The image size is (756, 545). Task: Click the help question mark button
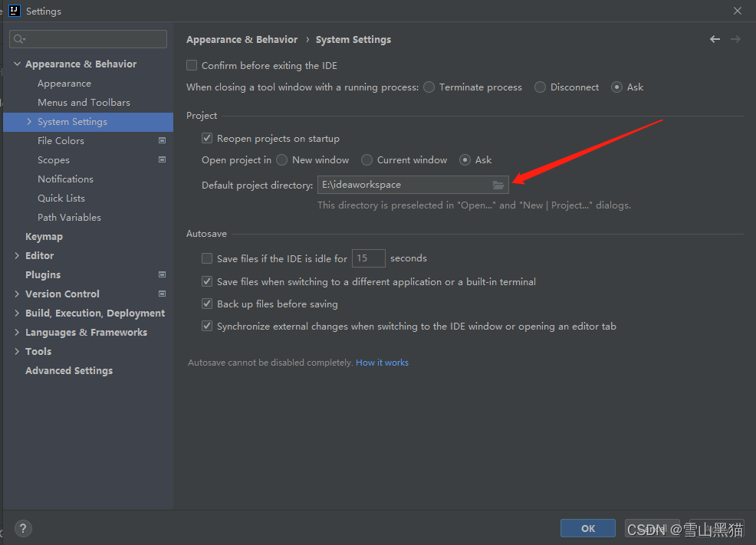[23, 529]
